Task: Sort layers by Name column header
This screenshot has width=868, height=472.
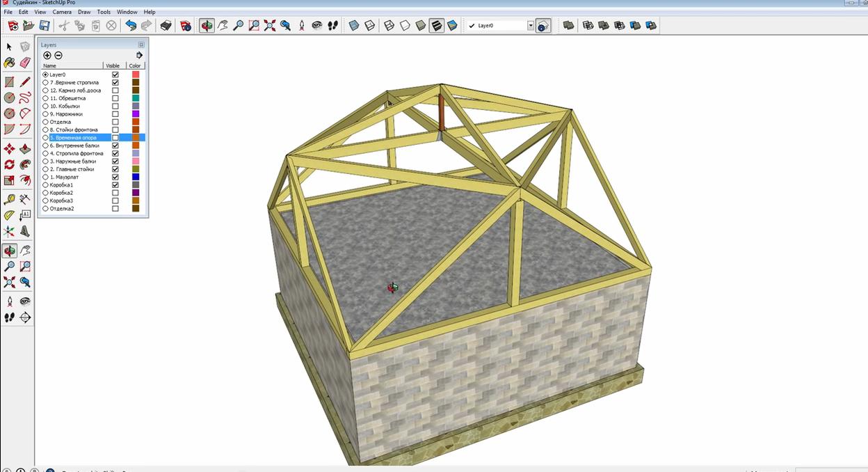Action: (72, 65)
